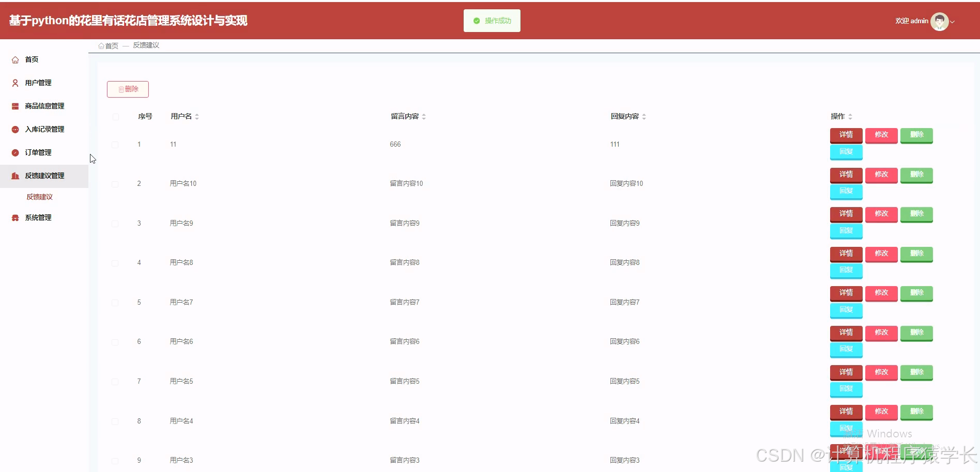Image resolution: width=980 pixels, height=472 pixels.
Task: Collapse 反馈建议管理 menu
Action: [x=44, y=176]
